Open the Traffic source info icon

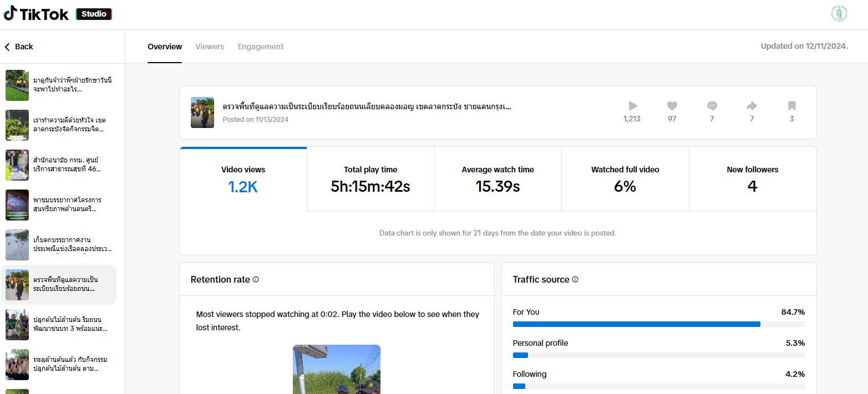[x=575, y=279]
